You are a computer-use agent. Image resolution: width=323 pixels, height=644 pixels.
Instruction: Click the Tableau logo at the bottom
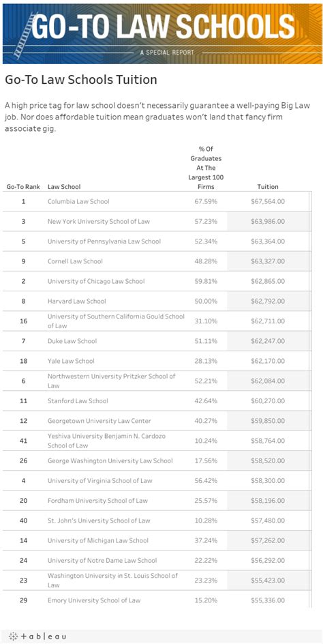[37, 636]
